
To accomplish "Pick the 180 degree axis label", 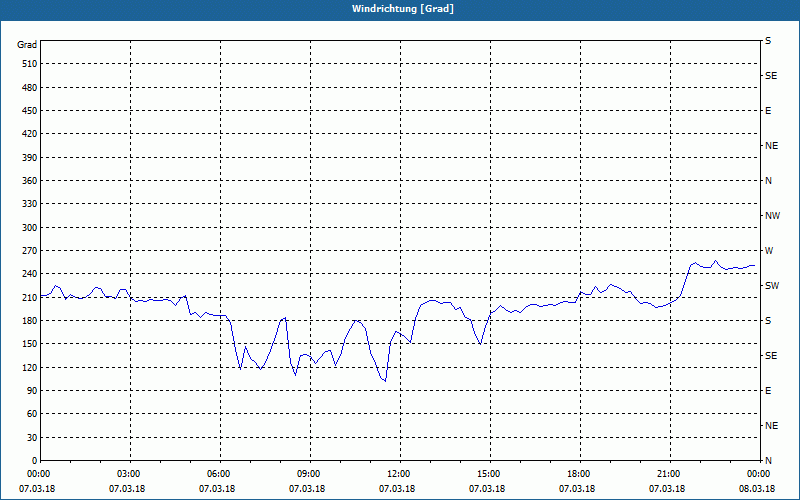I will point(29,321).
